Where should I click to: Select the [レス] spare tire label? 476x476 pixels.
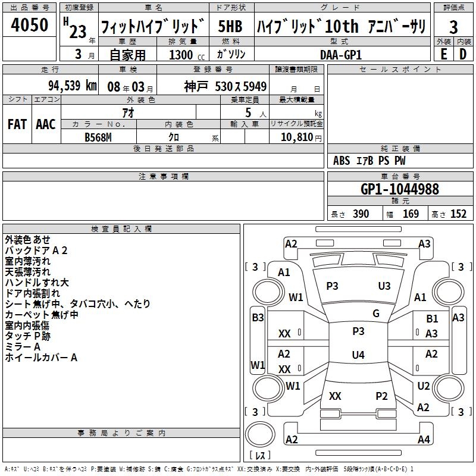point(260,455)
